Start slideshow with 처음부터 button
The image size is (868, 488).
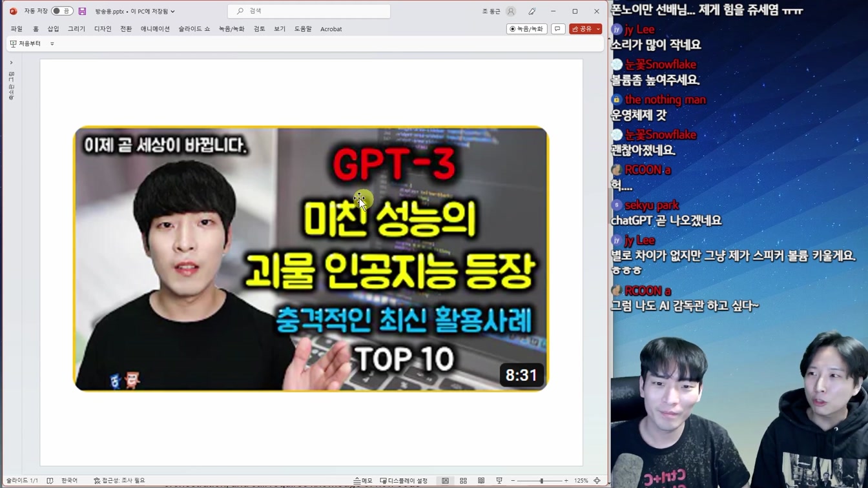point(25,44)
